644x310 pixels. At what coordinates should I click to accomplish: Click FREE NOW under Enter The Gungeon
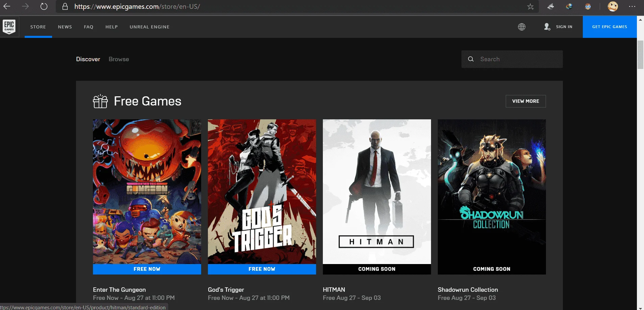point(147,269)
